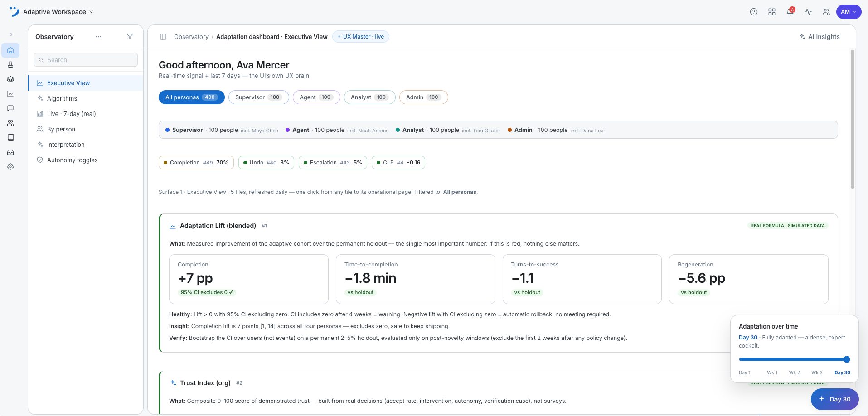
Task: Open the Turns-to-success −1.1 card
Action: [582, 279]
